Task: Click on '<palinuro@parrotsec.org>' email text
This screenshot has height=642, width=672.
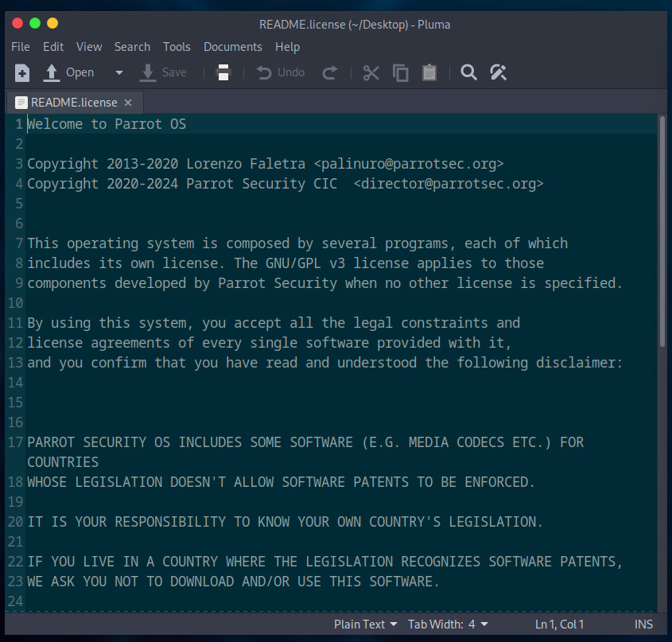Action: point(409,164)
